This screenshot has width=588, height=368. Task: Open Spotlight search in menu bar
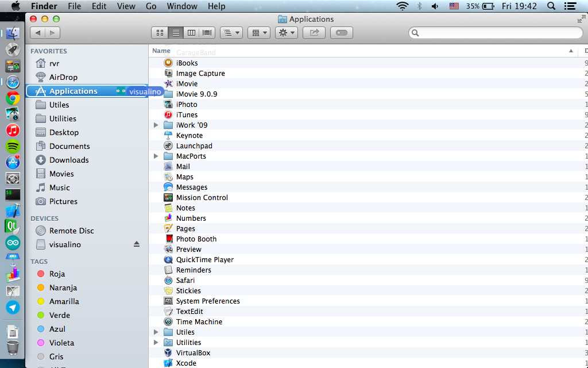pyautogui.click(x=551, y=6)
